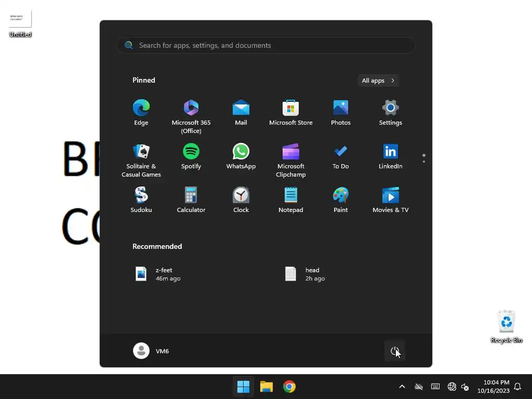The image size is (532, 399).
Task: Launch WhatsApp
Action: 241,156
